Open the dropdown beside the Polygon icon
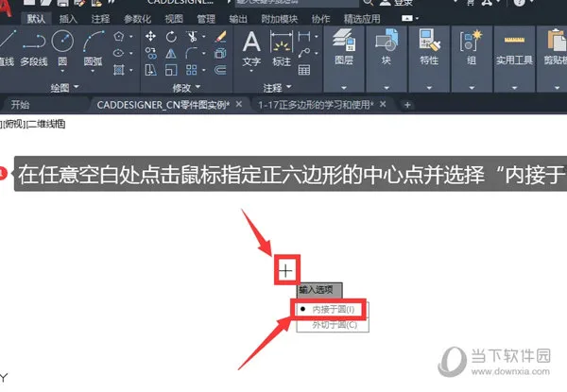The width and height of the screenshot is (567, 392). 131,37
